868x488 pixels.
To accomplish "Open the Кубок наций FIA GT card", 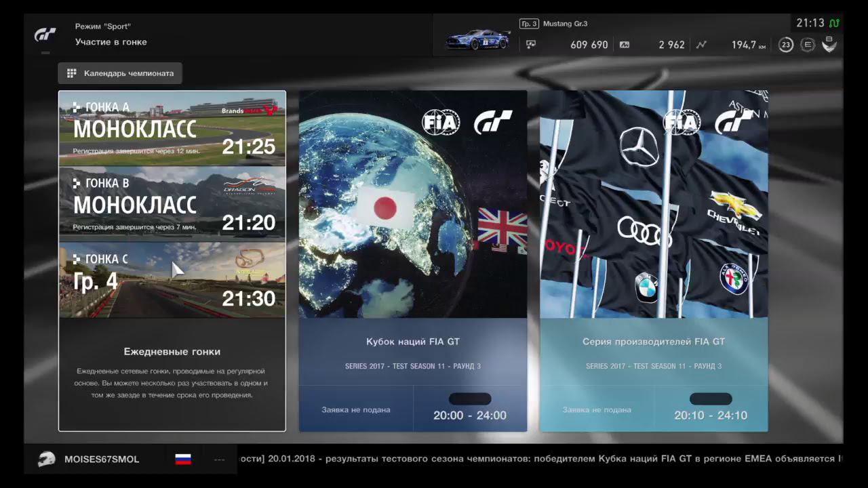I will pos(413,261).
